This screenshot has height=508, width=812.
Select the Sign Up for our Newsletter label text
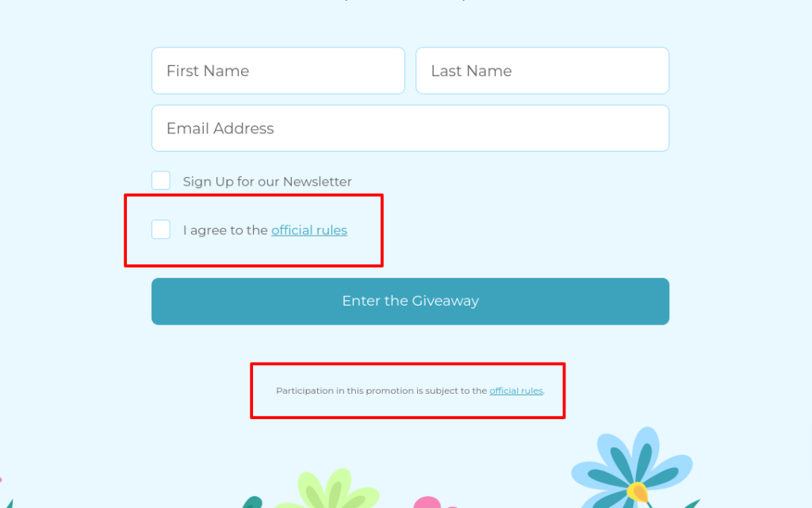point(266,182)
